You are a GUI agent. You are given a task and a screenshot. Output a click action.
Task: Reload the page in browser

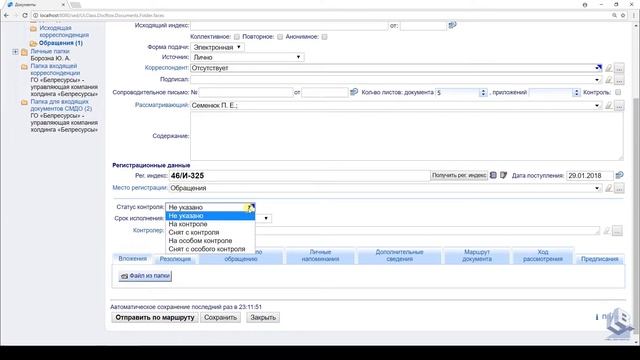[x=24, y=15]
